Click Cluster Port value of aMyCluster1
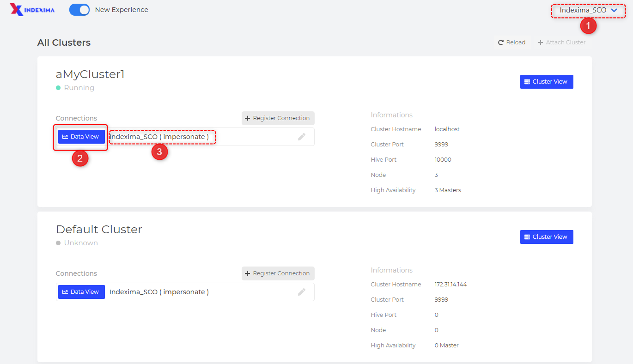This screenshot has width=633, height=364. 441,145
